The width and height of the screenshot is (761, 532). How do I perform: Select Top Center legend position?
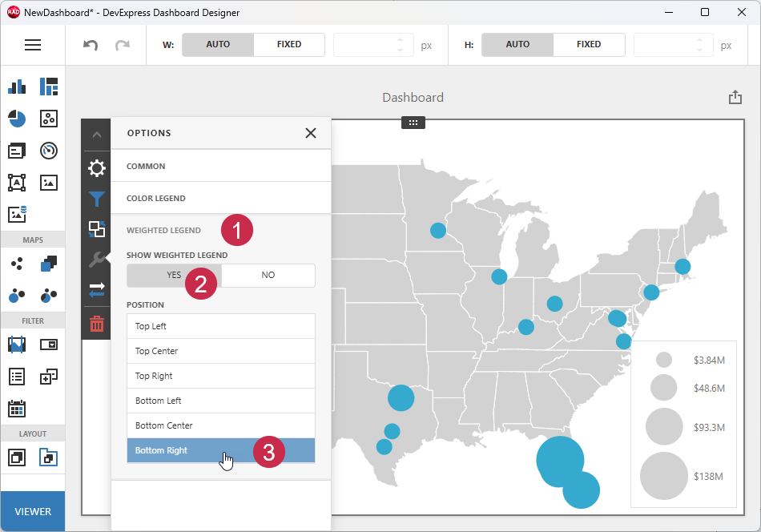point(220,350)
